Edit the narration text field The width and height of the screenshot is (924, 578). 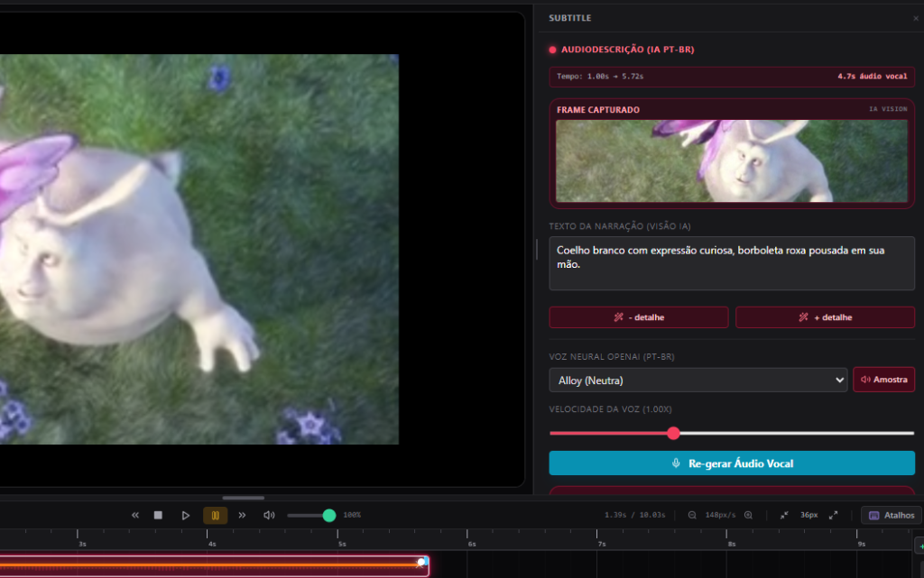731,263
